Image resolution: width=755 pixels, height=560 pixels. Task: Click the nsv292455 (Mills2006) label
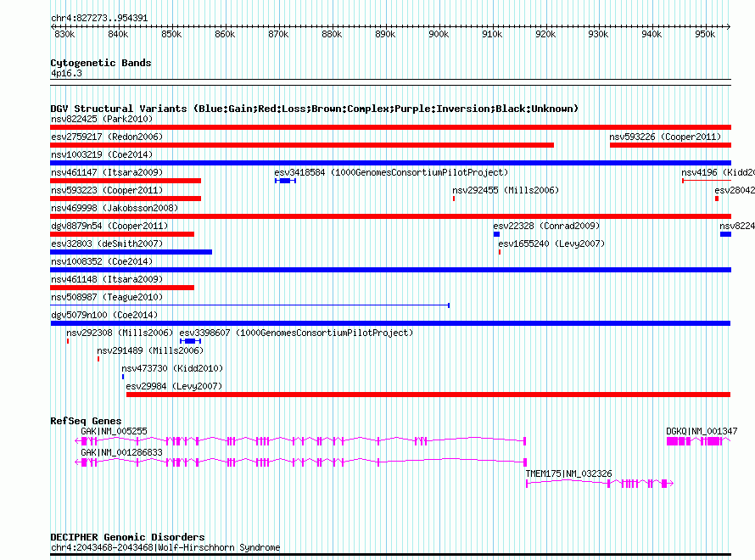coord(506,190)
